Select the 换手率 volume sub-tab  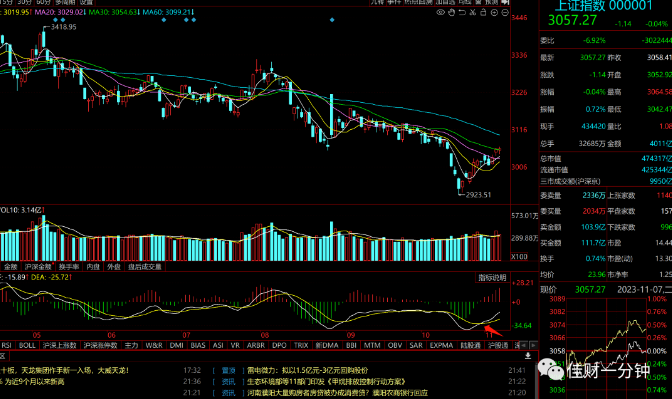[69, 267]
